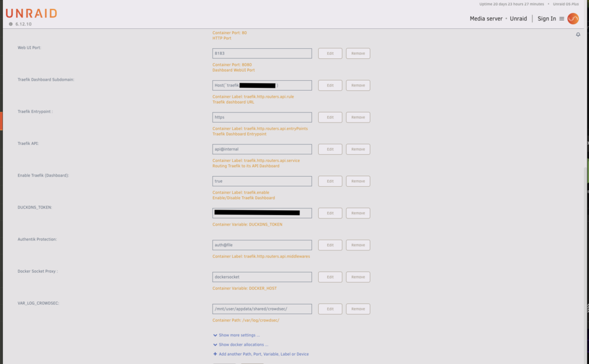
Task: Click the plus icon to add another Path
Action: (215, 354)
